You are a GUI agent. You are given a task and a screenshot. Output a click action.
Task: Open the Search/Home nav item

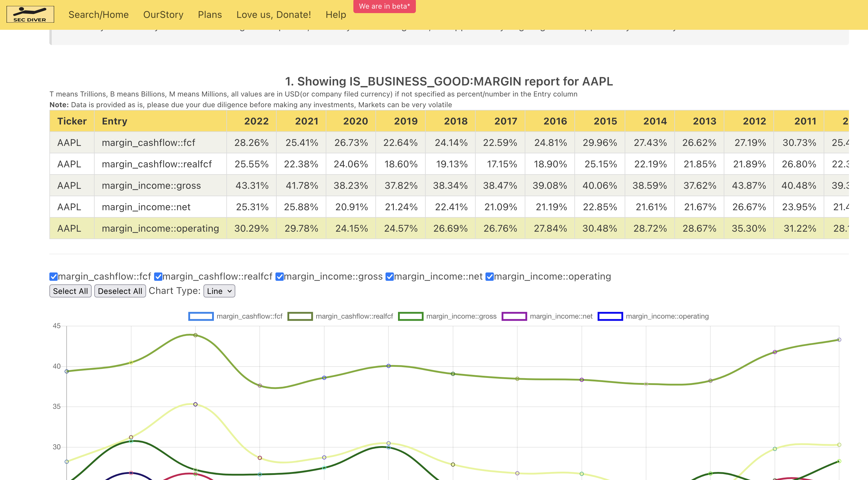coord(98,15)
